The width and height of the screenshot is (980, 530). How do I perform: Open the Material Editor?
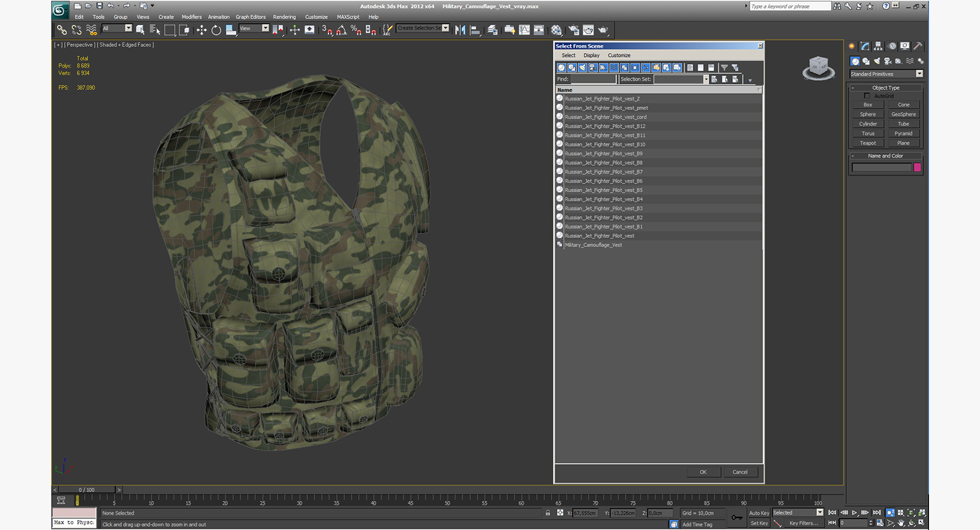pos(556,30)
